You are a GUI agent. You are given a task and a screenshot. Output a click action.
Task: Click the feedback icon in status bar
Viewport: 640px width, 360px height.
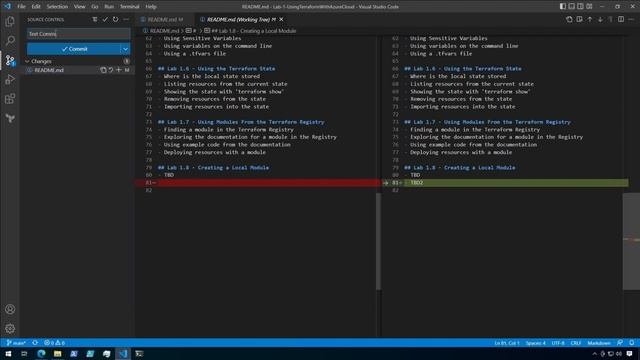point(620,343)
